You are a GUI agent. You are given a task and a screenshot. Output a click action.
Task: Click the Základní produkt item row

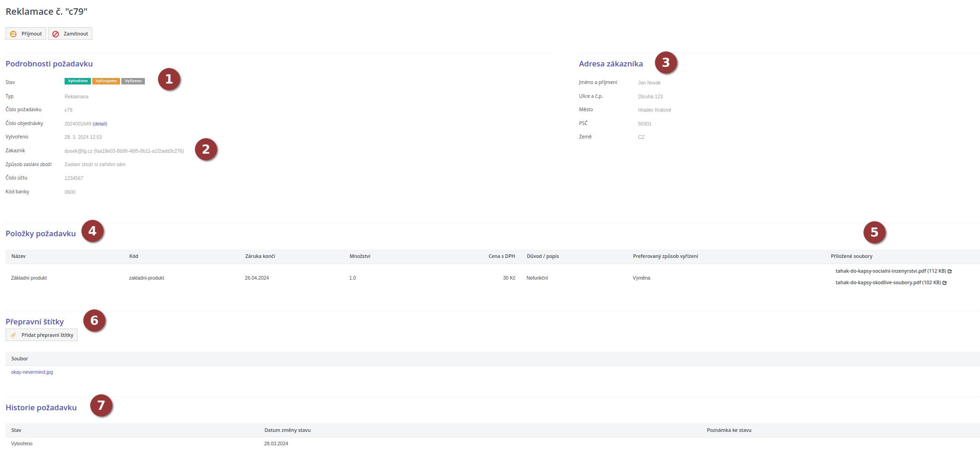click(x=29, y=278)
